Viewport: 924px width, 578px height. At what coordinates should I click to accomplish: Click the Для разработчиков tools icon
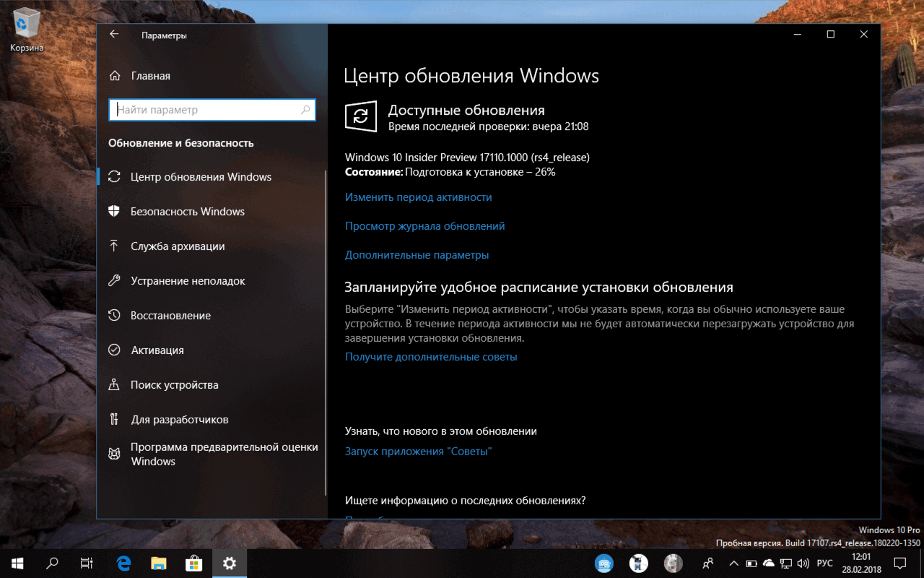[x=114, y=419]
